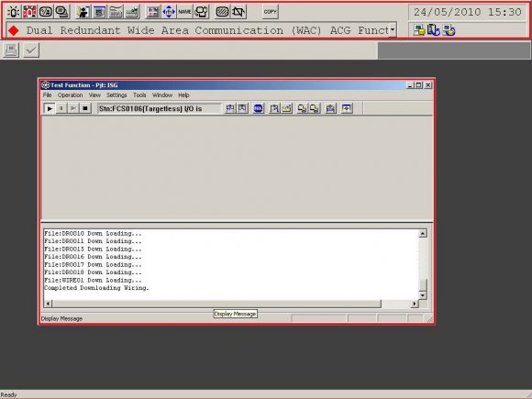Open the message monitor speech-bubbles icon

click(61, 12)
